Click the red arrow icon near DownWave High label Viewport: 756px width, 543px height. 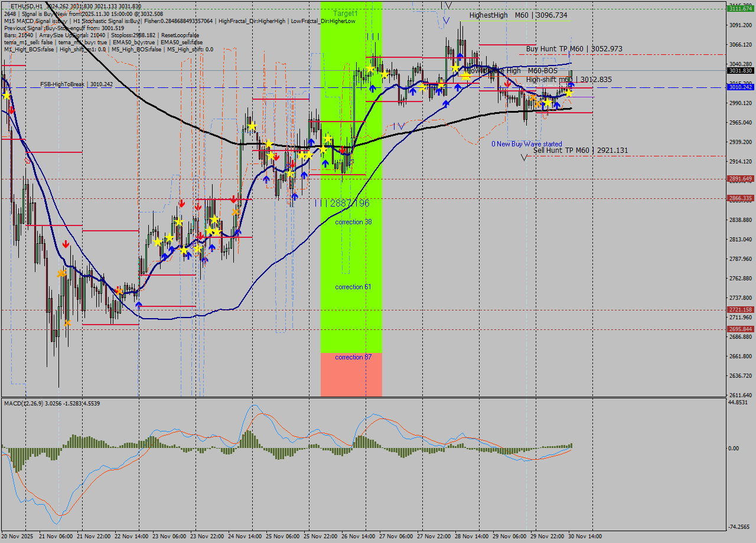pyautogui.click(x=507, y=83)
